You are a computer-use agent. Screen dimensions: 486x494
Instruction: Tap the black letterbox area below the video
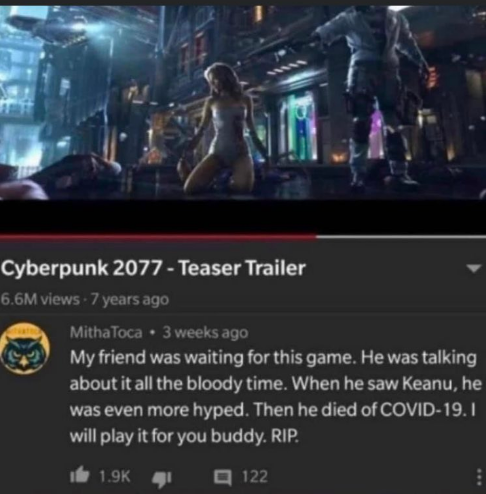coord(243,217)
